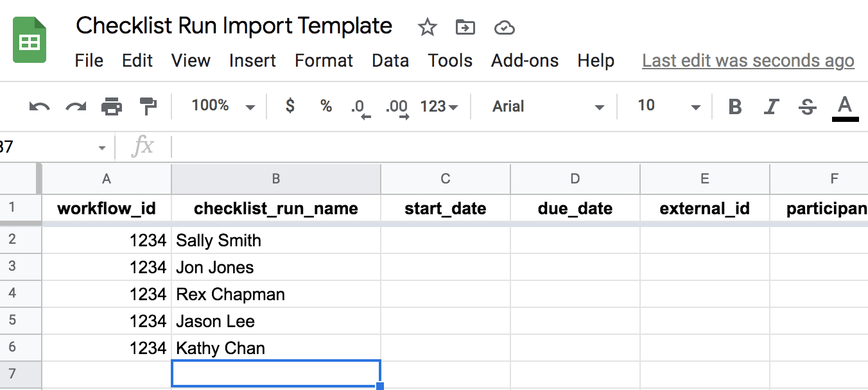Viewport: 868px width, 390px height.
Task: Select column E header
Action: (x=705, y=179)
